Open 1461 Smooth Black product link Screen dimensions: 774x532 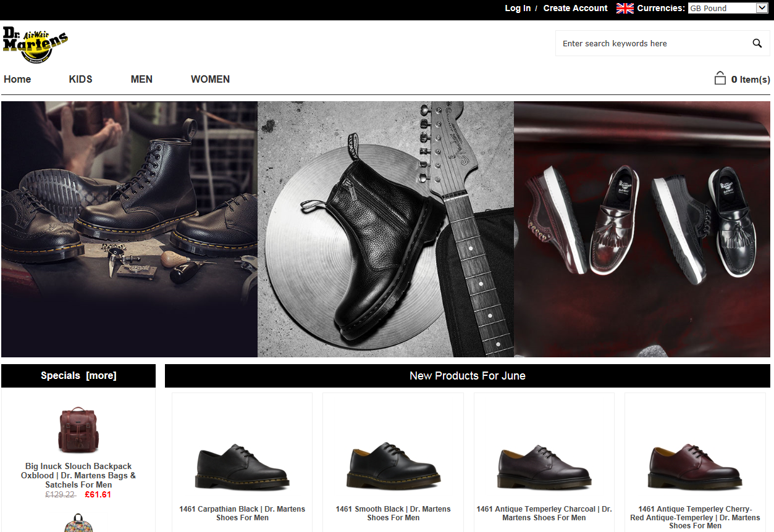pos(393,513)
